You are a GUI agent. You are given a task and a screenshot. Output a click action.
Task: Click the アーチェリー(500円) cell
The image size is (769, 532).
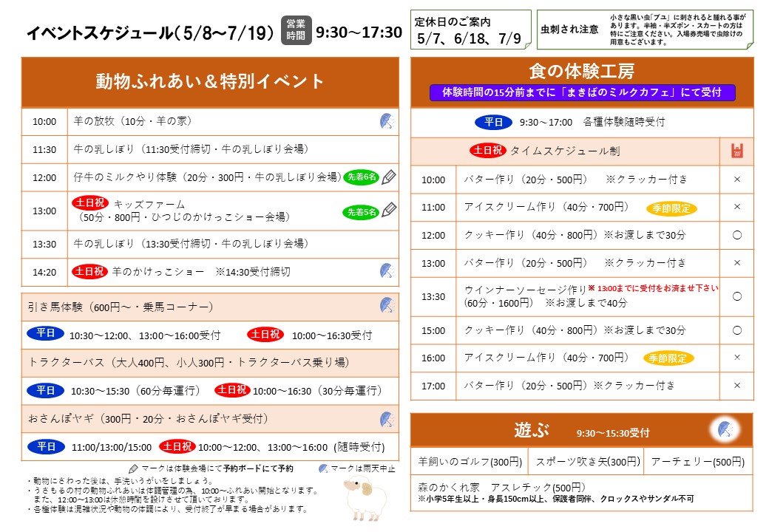coord(698,462)
